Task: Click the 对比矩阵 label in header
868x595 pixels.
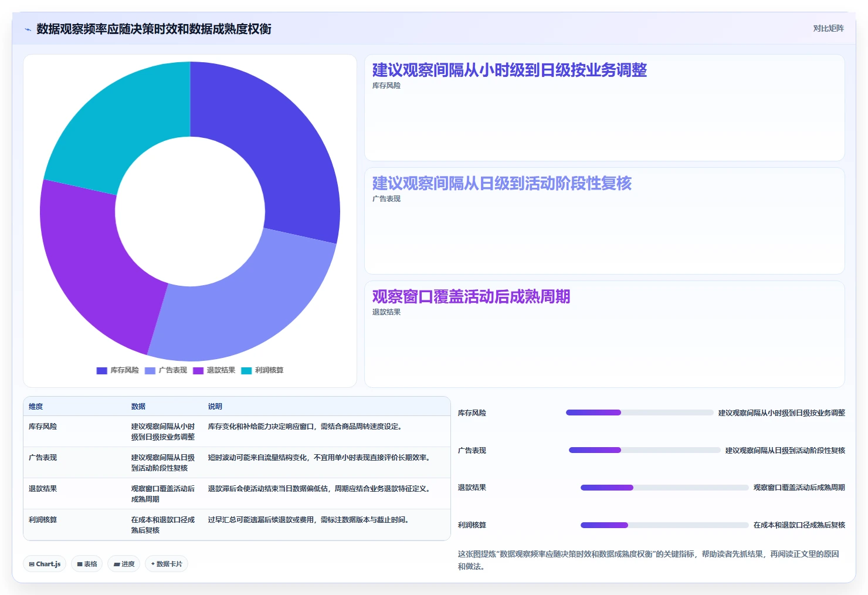Action: pyautogui.click(x=828, y=28)
